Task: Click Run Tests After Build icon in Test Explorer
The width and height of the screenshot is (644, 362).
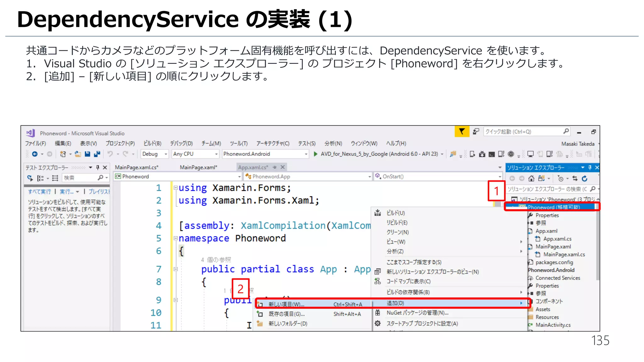Action: 30,178
